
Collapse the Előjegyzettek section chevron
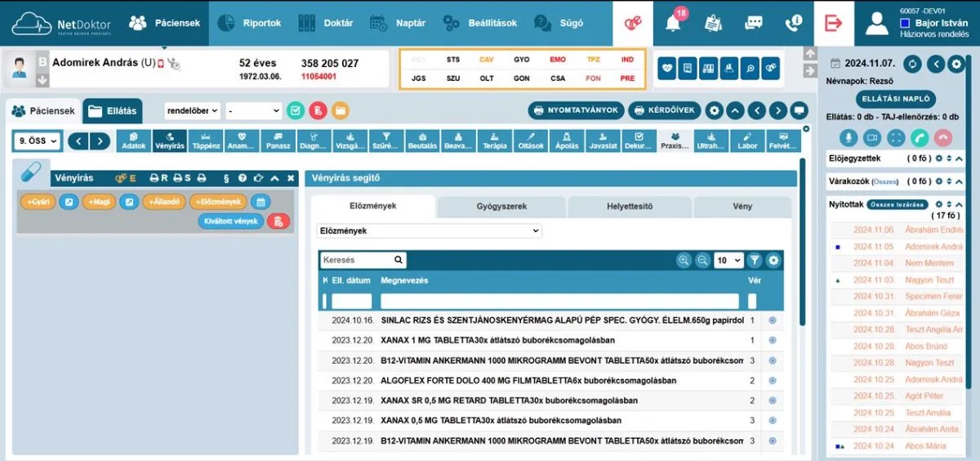pos(959,158)
